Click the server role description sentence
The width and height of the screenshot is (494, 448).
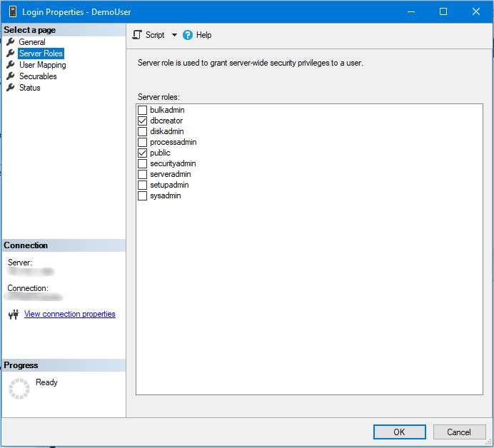[x=251, y=63]
